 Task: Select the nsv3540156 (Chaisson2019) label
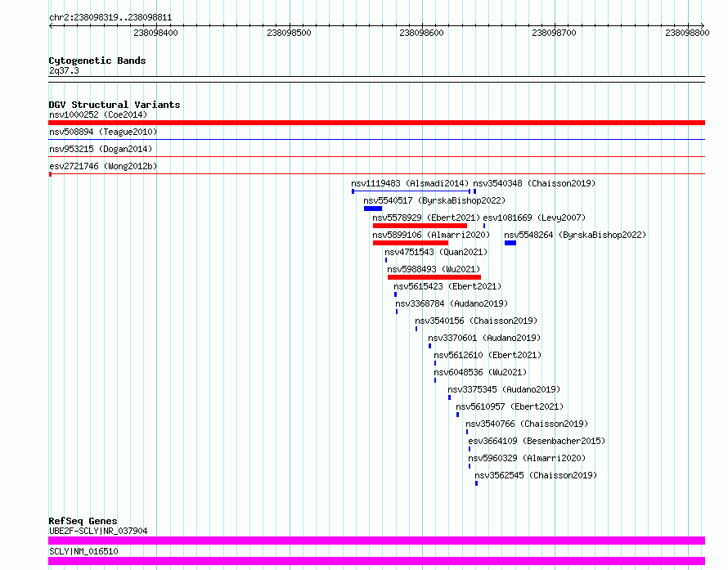pyautogui.click(x=476, y=321)
